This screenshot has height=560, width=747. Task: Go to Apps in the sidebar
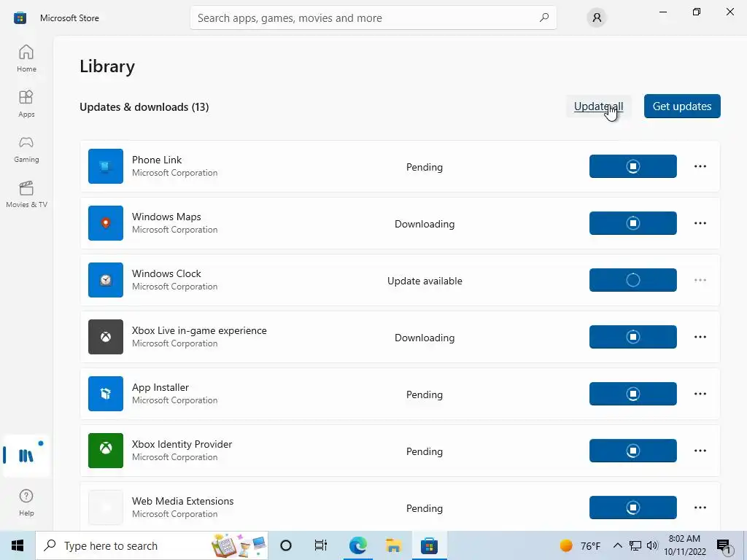(26, 104)
